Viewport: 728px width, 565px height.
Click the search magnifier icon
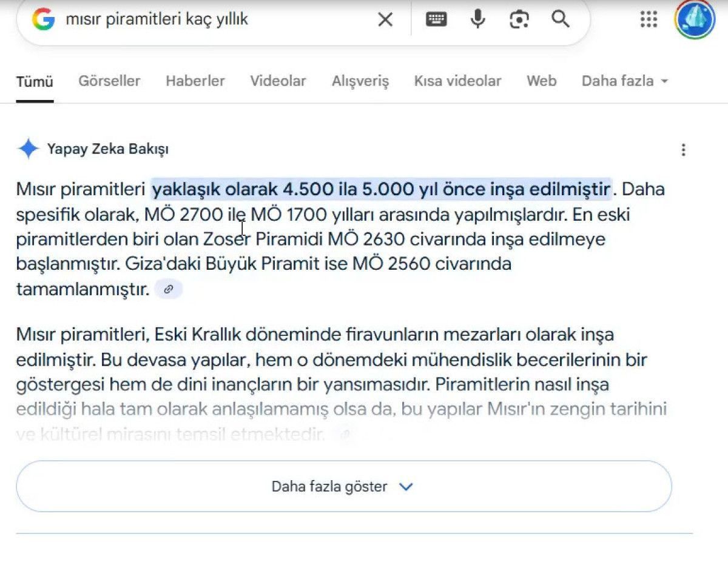561,19
